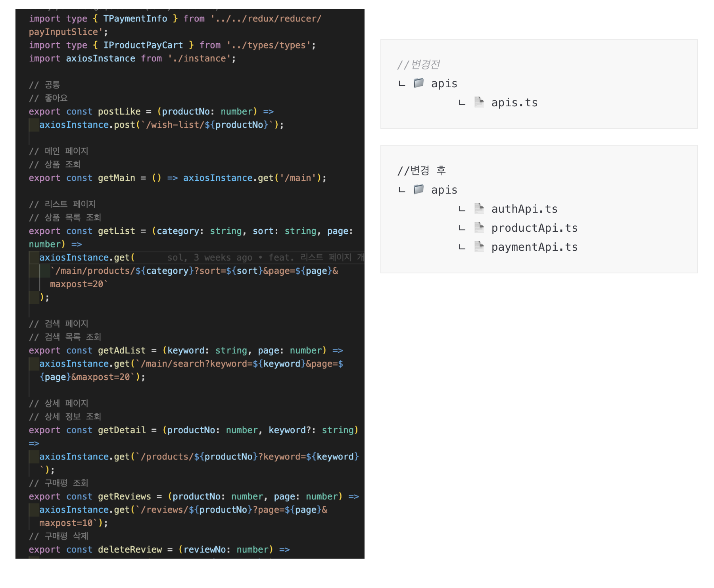Click the authApi.ts file icon

(479, 208)
